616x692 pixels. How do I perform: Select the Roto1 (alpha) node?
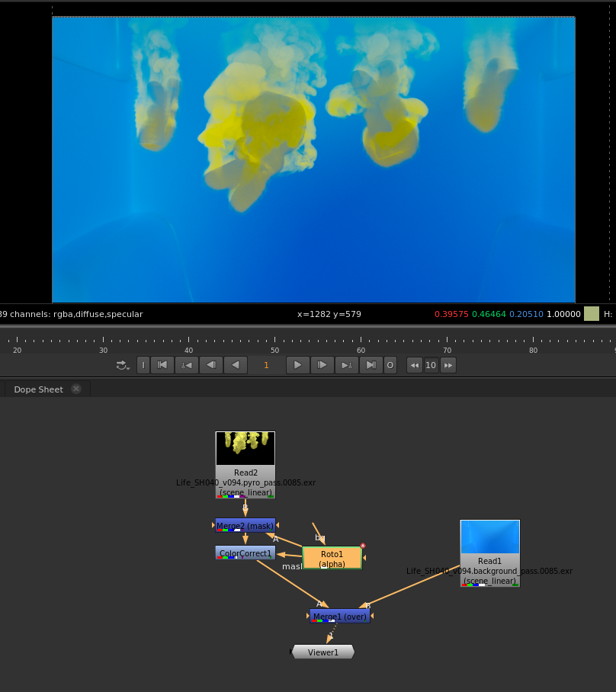332,558
